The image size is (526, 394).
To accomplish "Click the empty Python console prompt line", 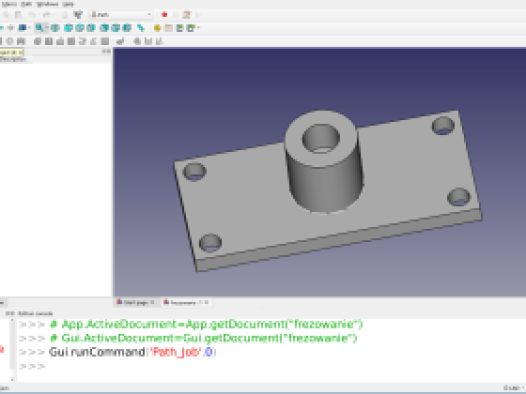I will pos(268,366).
